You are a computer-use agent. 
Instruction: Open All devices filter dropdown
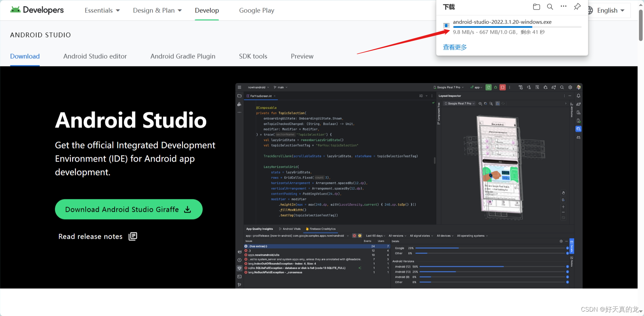[445, 236]
